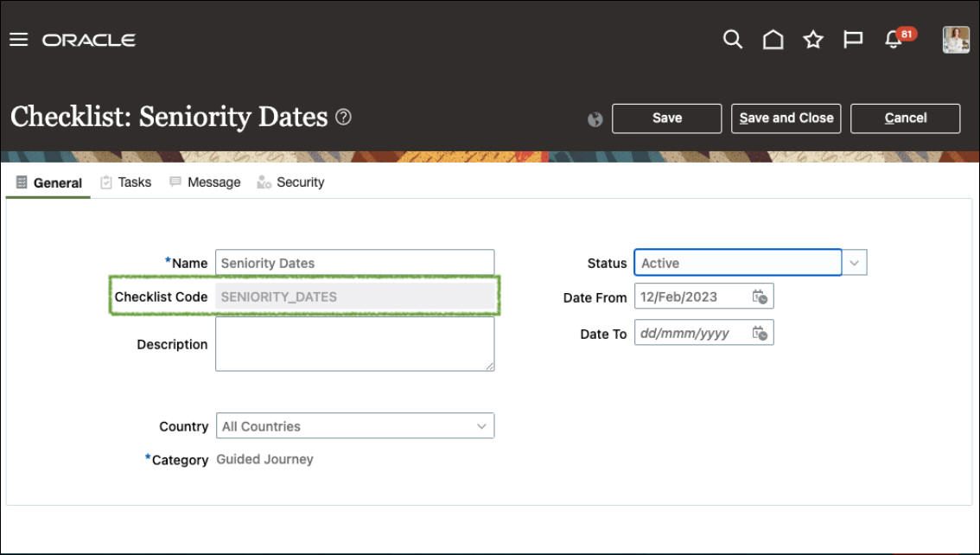Open Favorites star icon
This screenshot has width=980, height=555.
813,40
